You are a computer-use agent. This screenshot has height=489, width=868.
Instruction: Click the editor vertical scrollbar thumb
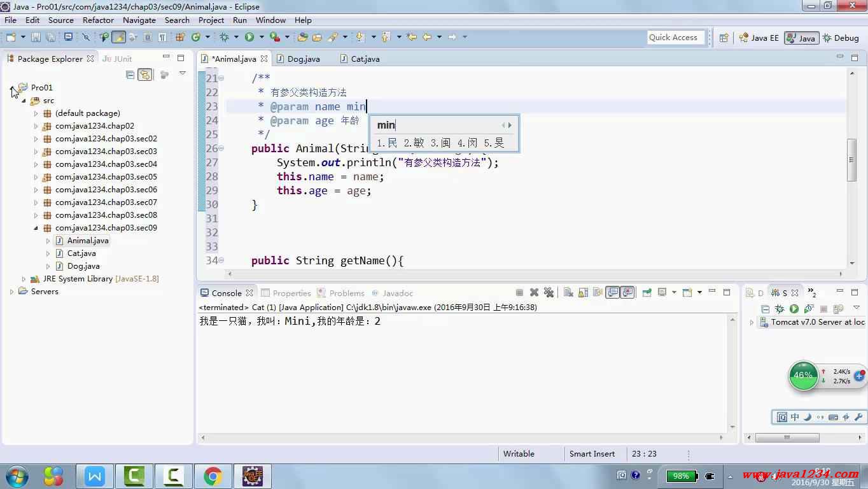(851, 160)
